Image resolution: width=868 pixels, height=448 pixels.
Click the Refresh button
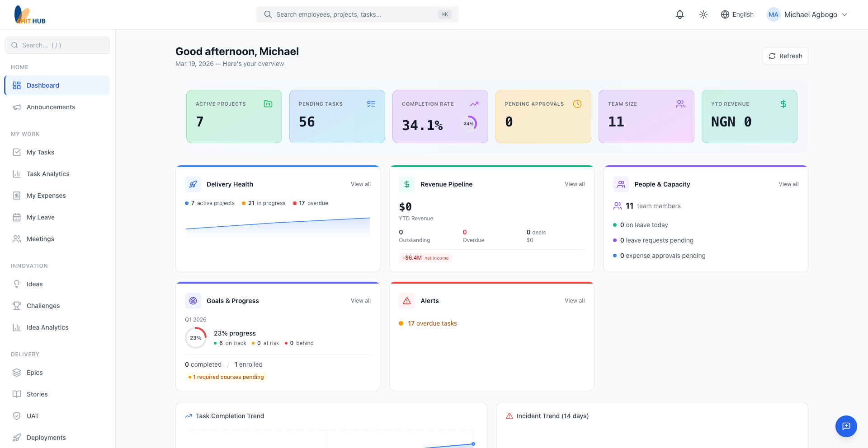tap(785, 56)
